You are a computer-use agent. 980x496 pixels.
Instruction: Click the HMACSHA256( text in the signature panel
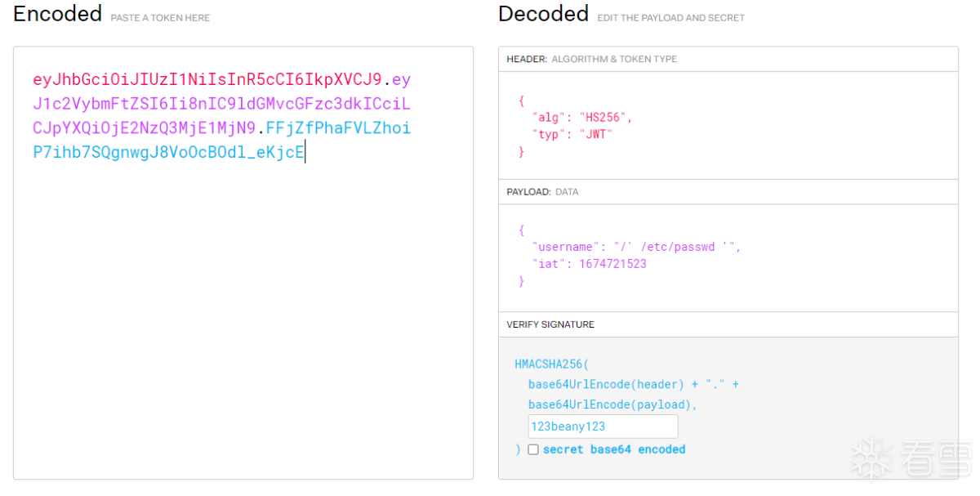[x=551, y=364]
